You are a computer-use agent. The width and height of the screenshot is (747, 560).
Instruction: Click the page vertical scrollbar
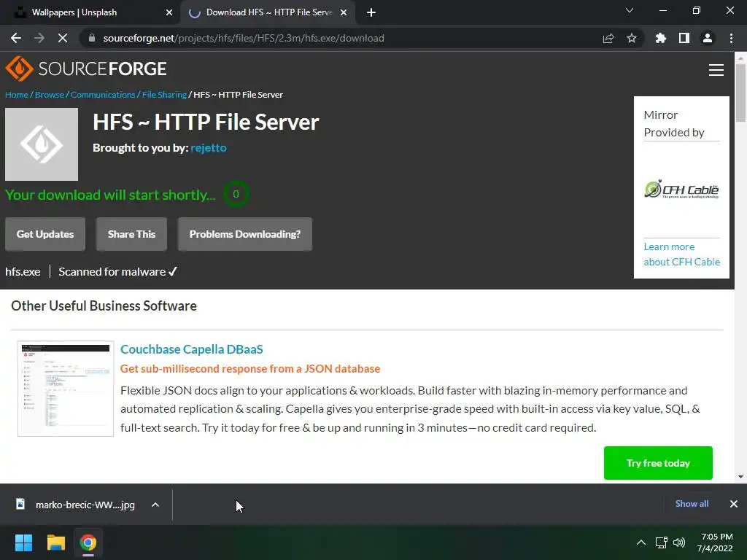(x=740, y=93)
